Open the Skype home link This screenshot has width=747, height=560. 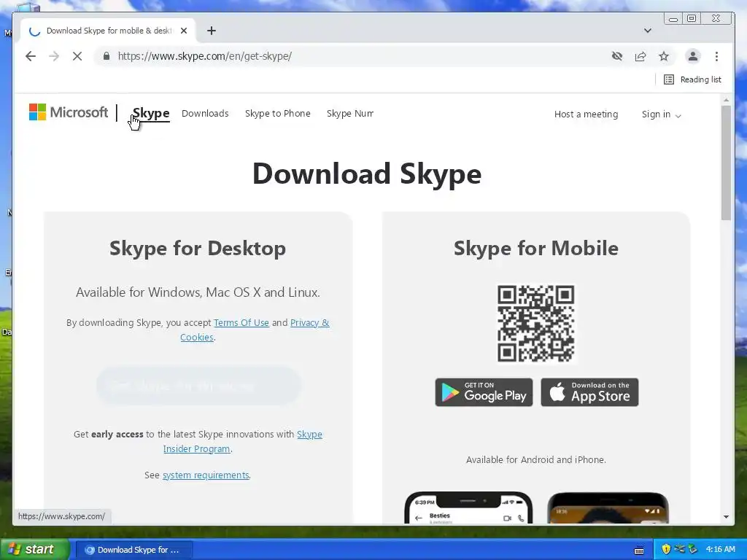pyautogui.click(x=151, y=113)
